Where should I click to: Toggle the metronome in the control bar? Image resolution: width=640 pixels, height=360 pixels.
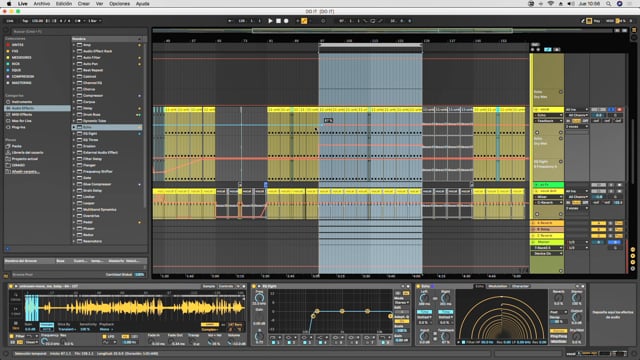(78, 21)
